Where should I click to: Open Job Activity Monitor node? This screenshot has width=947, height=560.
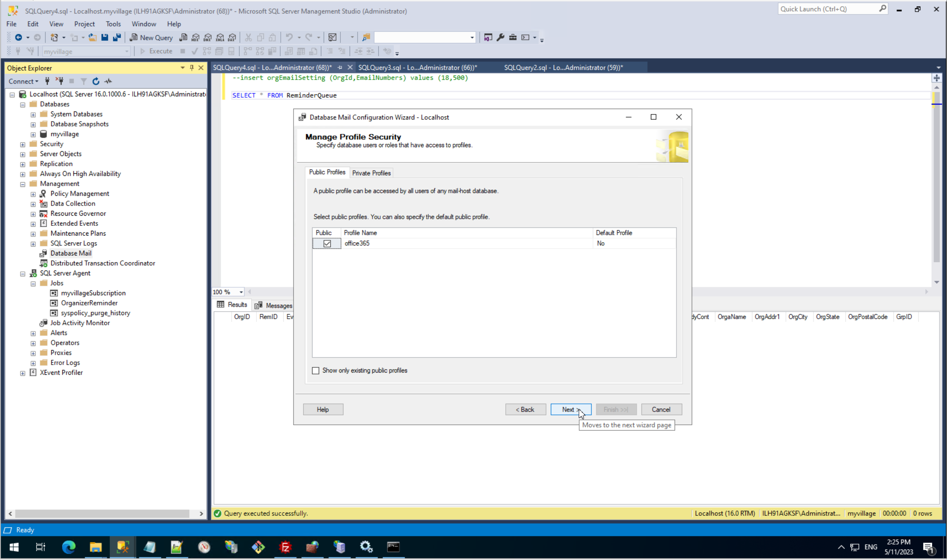80,323
